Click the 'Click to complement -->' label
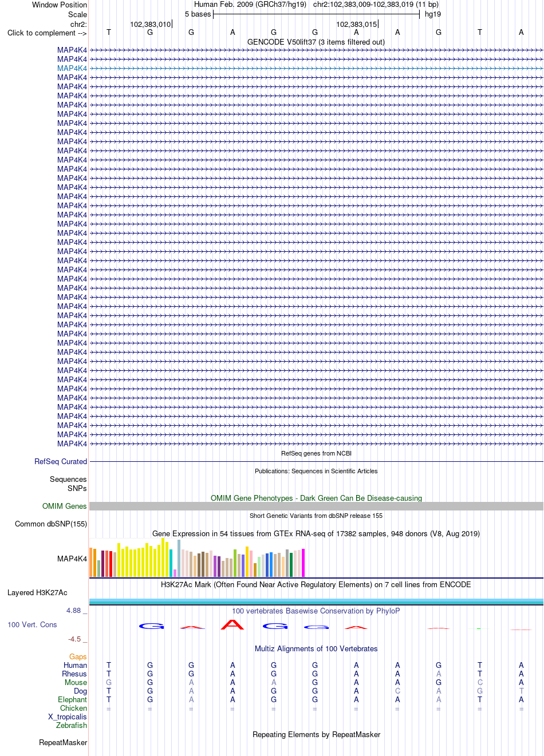The height and width of the screenshot is (756, 544). tap(47, 33)
